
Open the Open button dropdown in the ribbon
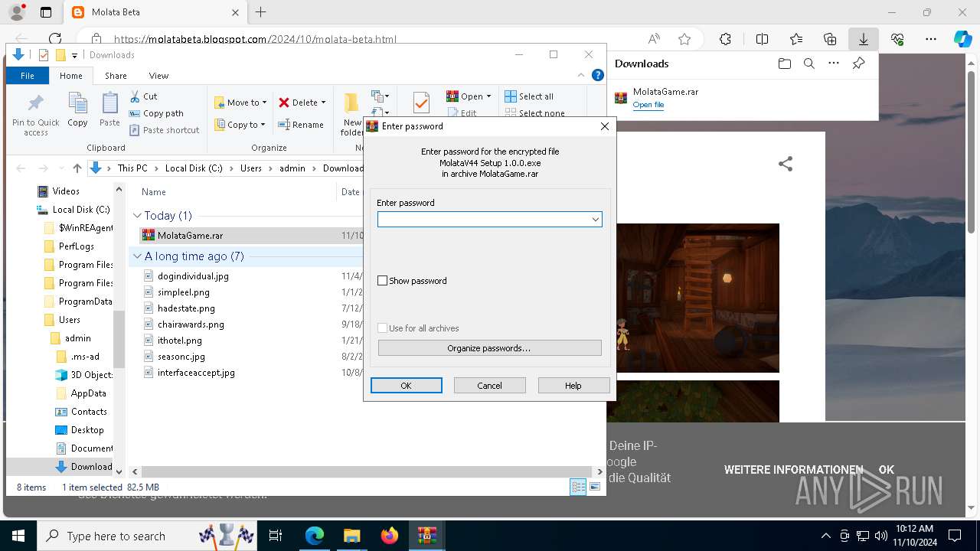pos(488,96)
